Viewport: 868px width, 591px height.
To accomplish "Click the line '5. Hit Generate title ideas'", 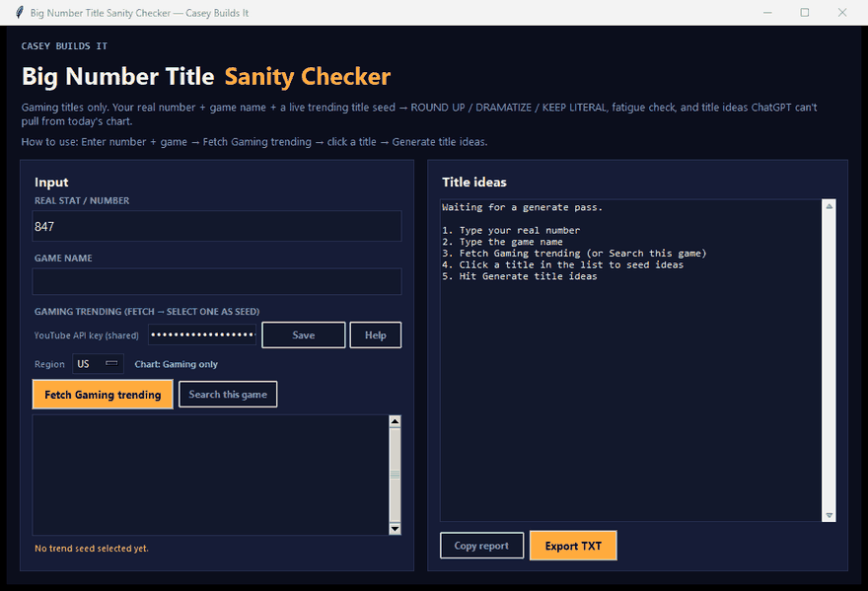I will click(x=519, y=276).
